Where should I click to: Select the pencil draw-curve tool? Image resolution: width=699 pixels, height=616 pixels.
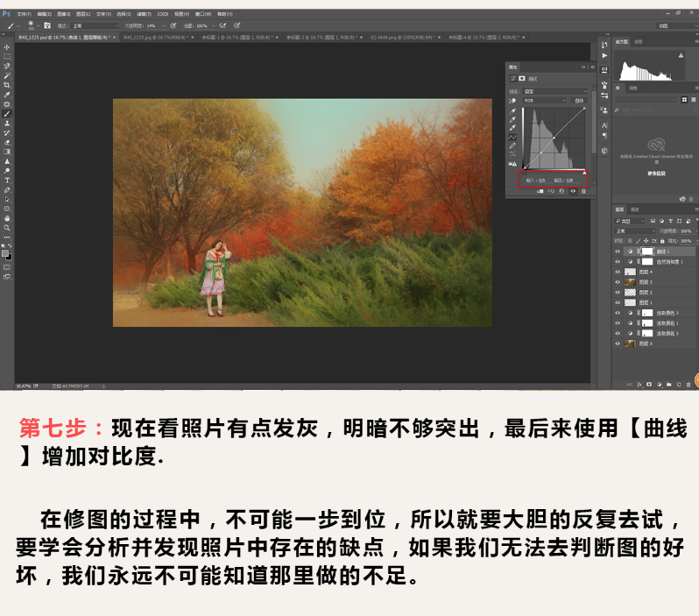point(512,145)
